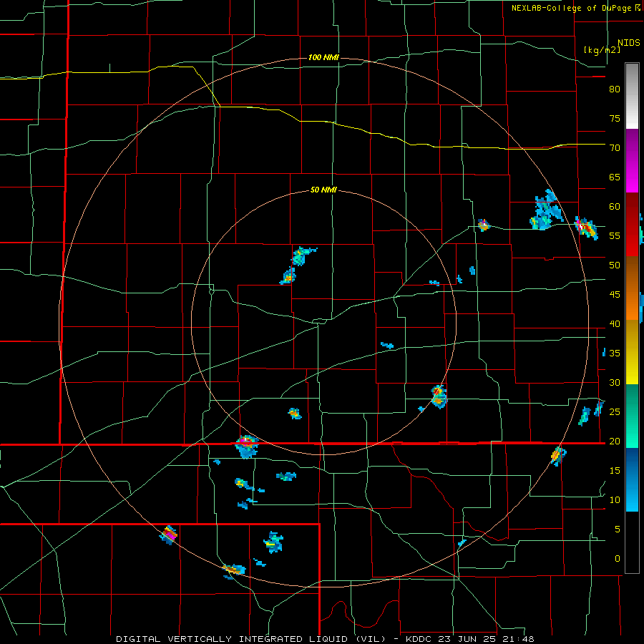Click the [kg/m2] units label
Viewport: 644px width, 644px height.
(x=602, y=50)
